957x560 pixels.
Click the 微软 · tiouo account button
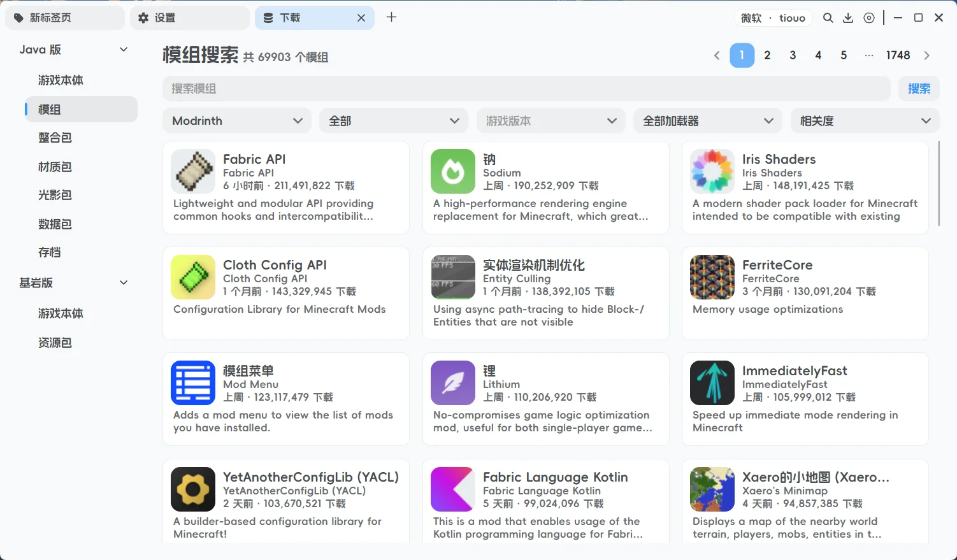(x=773, y=18)
